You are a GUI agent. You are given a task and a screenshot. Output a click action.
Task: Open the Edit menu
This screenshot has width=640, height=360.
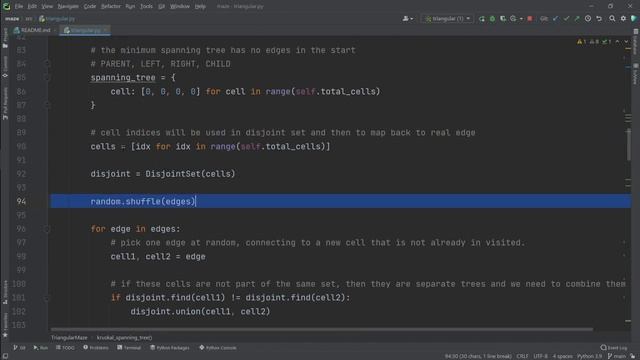click(x=32, y=7)
